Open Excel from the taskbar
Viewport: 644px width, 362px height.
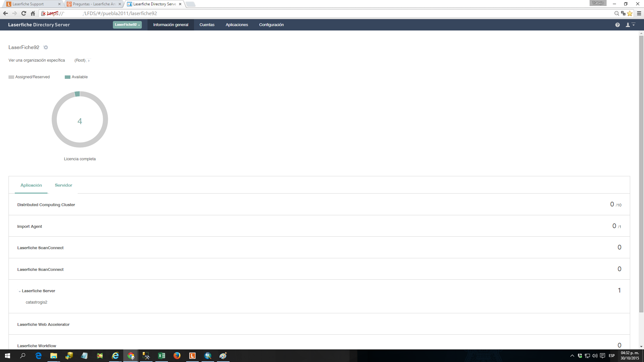162,356
